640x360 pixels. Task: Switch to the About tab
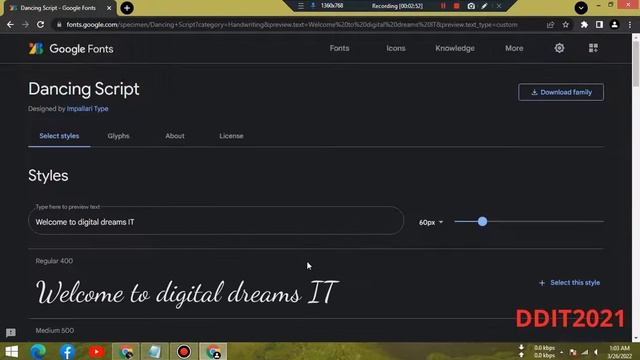[x=175, y=136]
